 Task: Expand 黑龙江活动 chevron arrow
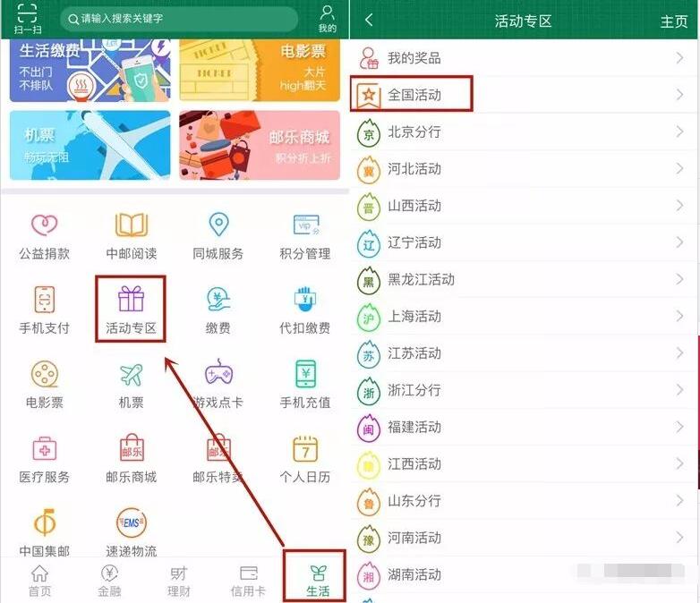click(x=679, y=279)
